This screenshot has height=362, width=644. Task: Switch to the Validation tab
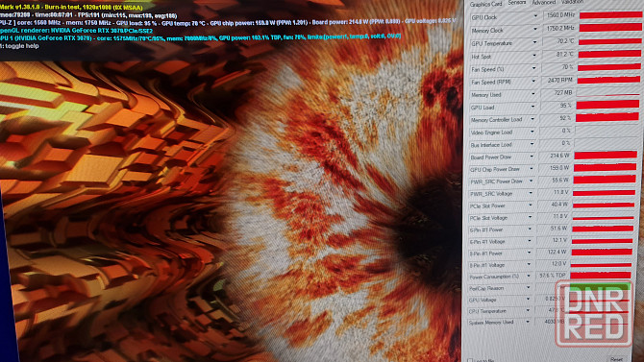pos(572,2)
